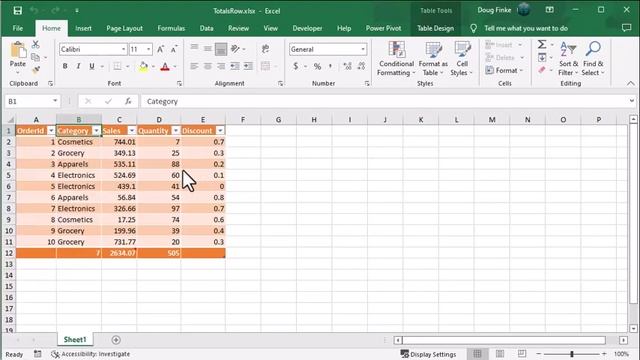Click the Clear eraser icon
Viewport: 640px width, 360px height.
(x=542, y=70)
